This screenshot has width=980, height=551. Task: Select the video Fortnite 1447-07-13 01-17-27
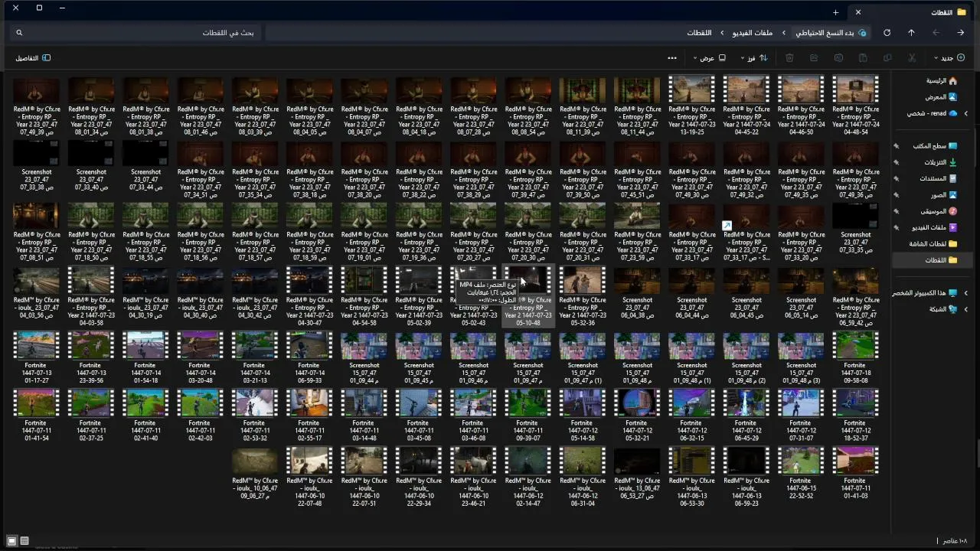[x=36, y=357]
